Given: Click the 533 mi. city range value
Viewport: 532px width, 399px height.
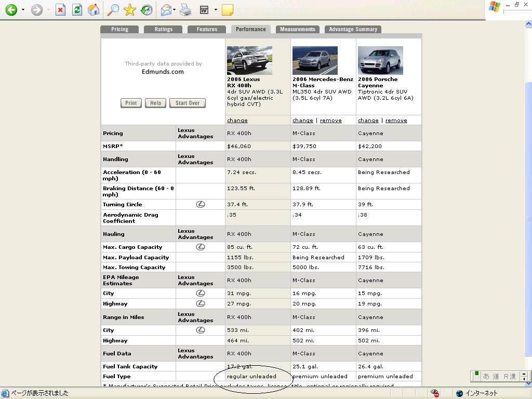Looking at the screenshot, I should (x=238, y=330).
